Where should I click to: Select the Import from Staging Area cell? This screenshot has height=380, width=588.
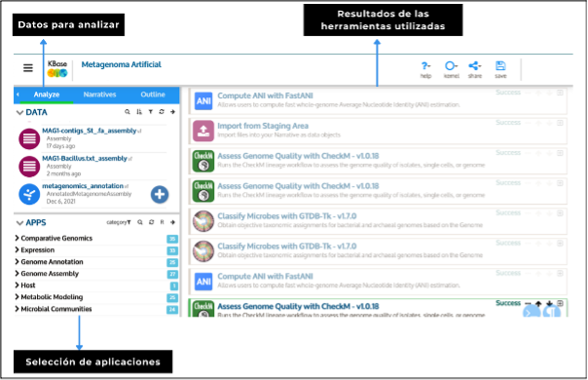378,131
